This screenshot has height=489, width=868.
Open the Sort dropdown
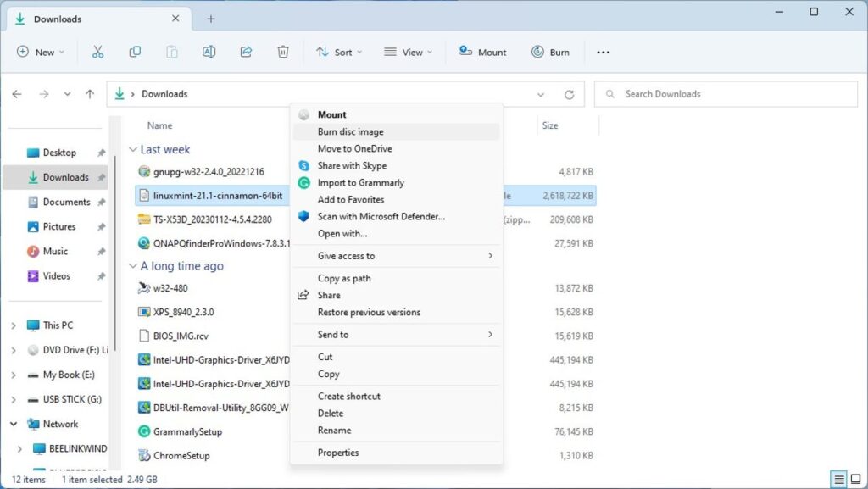click(x=339, y=52)
